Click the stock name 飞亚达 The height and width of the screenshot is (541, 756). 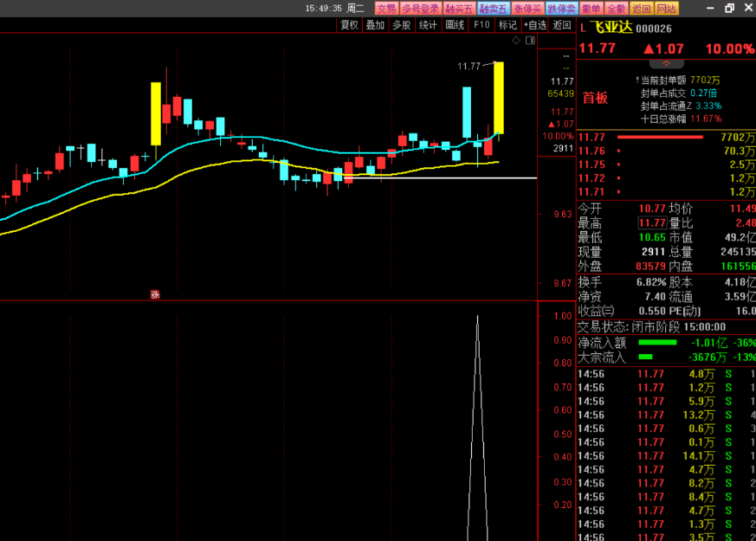tap(611, 28)
